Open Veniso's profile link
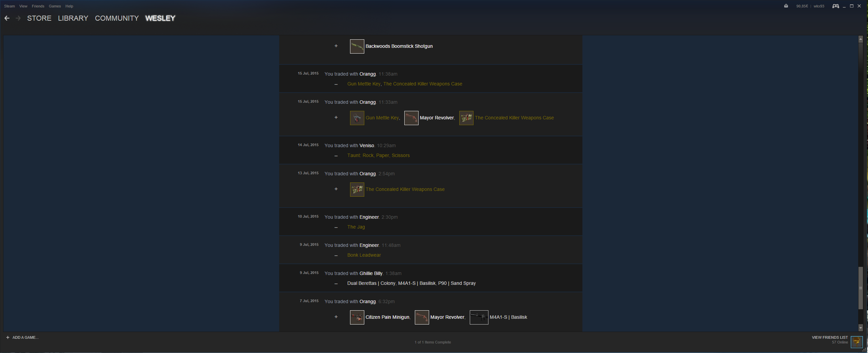The image size is (868, 353). (367, 145)
